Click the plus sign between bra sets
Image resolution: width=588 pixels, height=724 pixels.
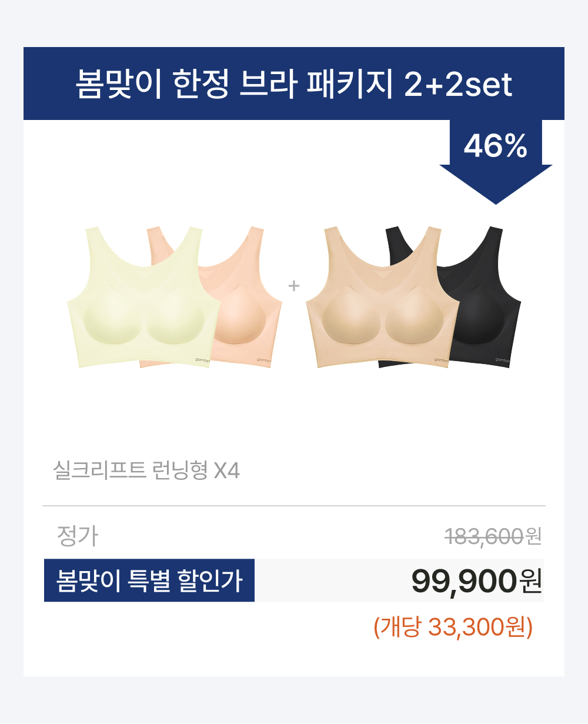(x=294, y=286)
